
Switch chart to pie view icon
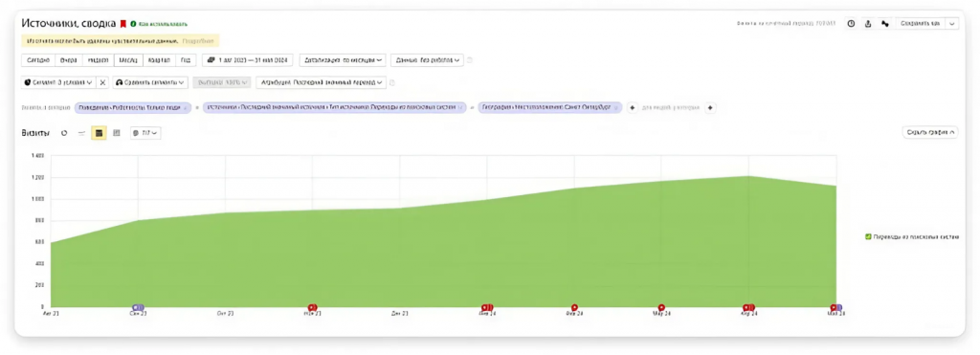point(64,132)
